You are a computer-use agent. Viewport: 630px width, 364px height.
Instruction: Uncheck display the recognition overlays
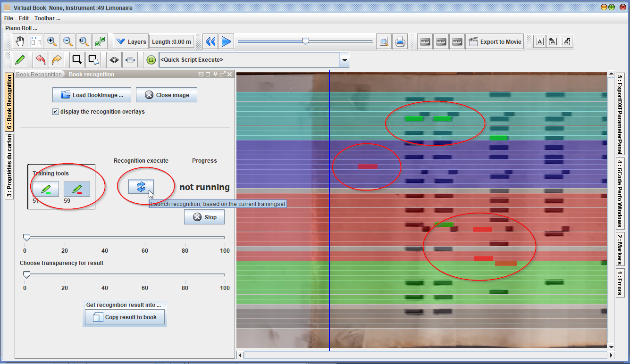pyautogui.click(x=56, y=112)
